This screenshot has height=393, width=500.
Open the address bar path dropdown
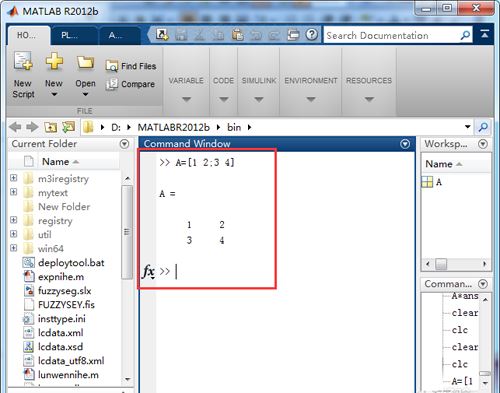[467, 127]
